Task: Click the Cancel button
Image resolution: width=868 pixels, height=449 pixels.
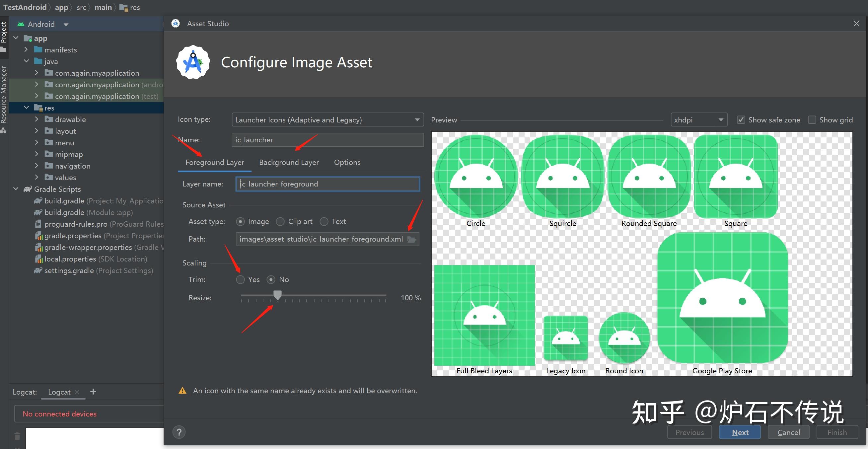Action: (x=788, y=432)
